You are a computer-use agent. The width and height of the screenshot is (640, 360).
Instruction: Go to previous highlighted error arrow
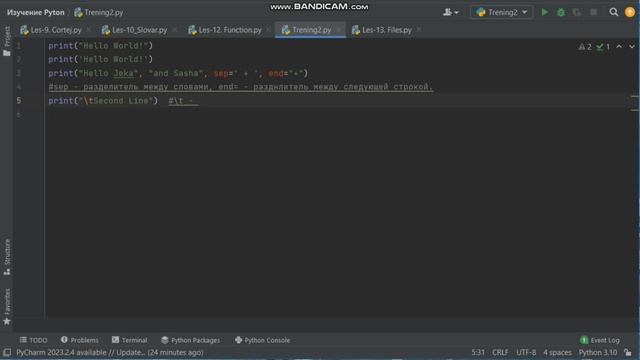pyautogui.click(x=619, y=47)
